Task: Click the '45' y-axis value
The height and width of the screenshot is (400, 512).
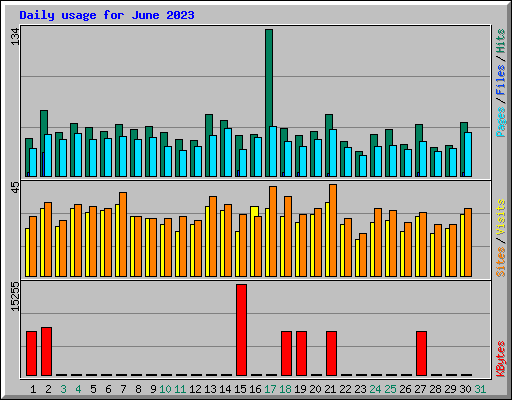Action: point(15,187)
